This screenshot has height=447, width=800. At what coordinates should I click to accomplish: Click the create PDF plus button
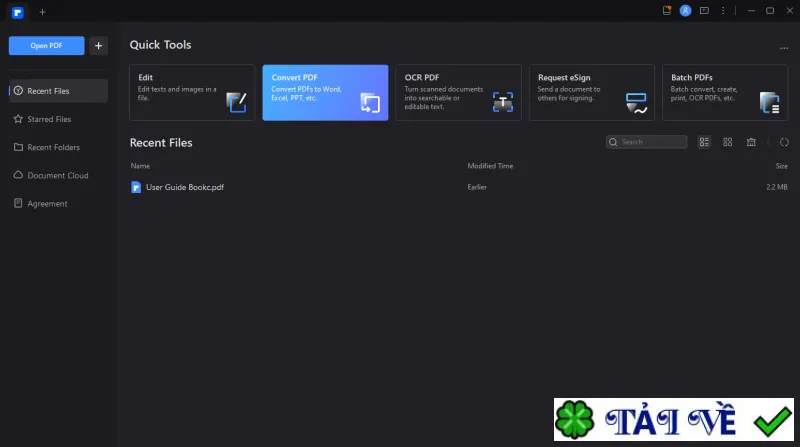click(98, 45)
